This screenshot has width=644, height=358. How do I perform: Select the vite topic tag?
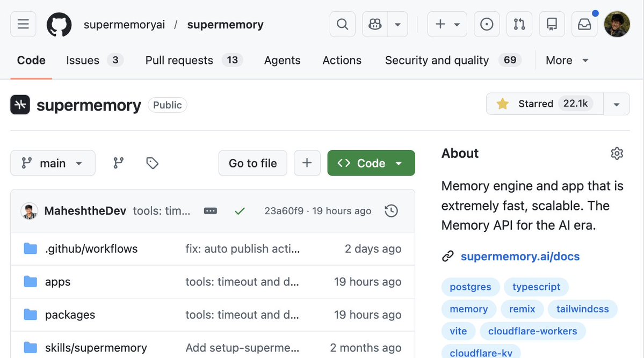tap(458, 331)
